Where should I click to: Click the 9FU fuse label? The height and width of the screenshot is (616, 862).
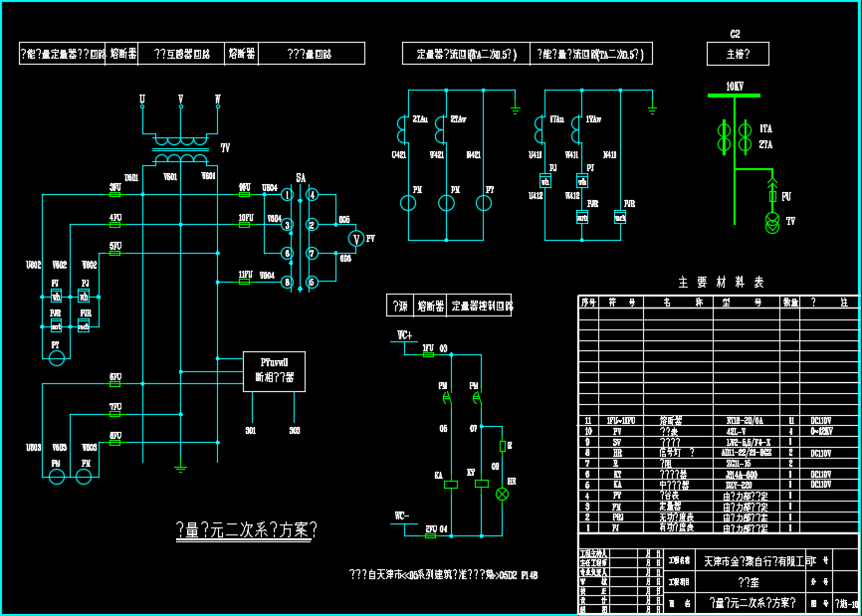(245, 187)
